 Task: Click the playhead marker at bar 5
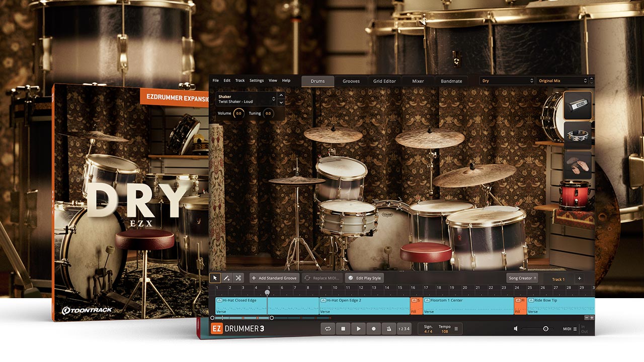[x=267, y=292]
